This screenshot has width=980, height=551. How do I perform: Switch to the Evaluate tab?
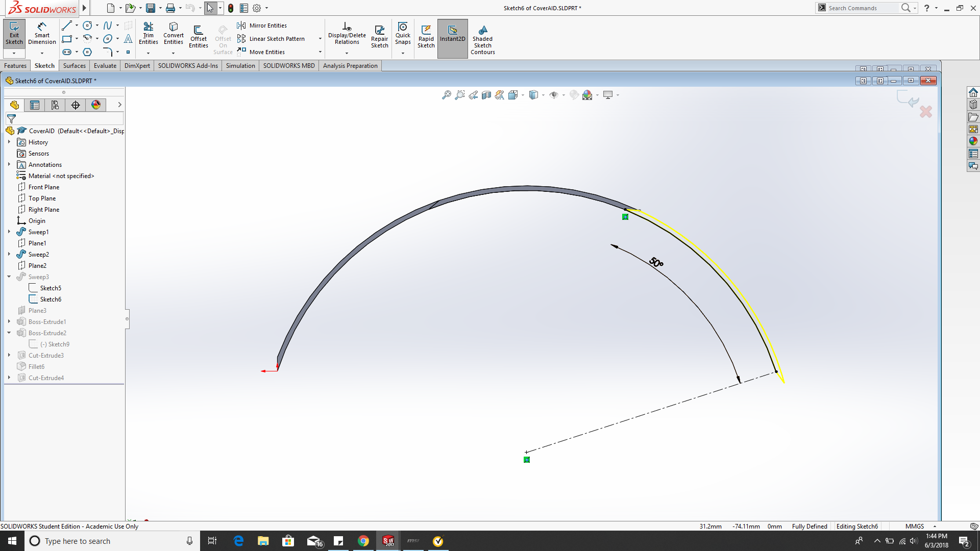105,66
